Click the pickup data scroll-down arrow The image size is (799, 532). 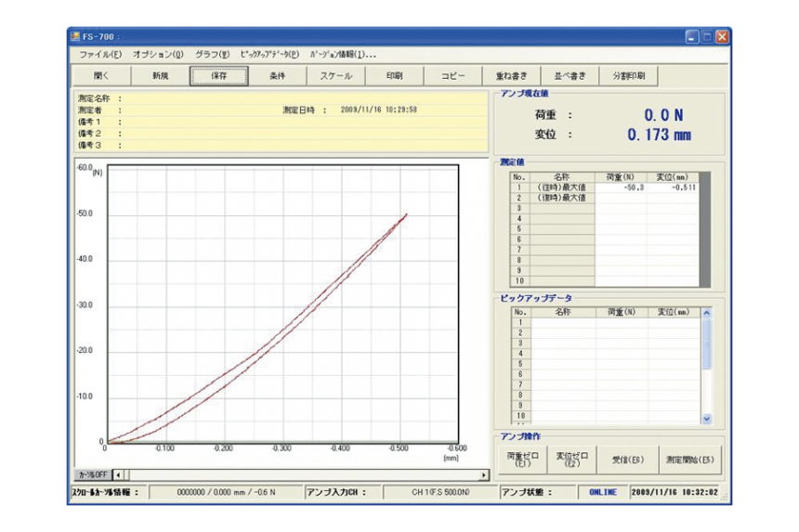coord(707,419)
